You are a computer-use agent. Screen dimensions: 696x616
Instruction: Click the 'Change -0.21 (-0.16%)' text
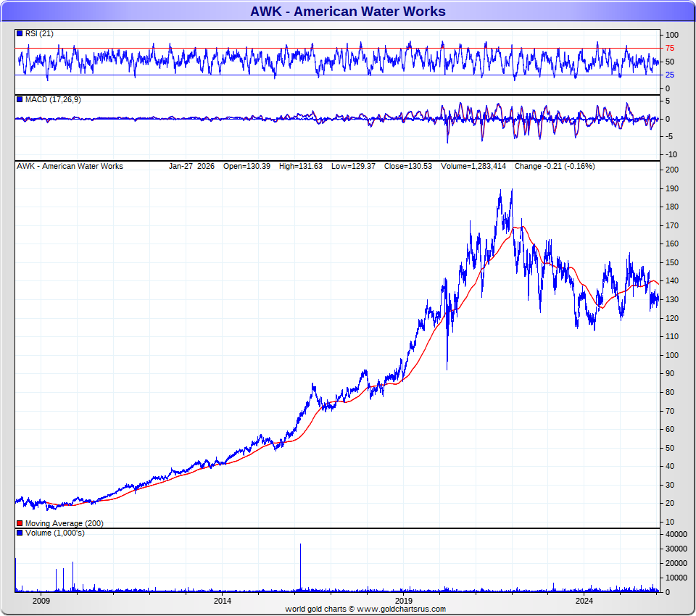pyautogui.click(x=555, y=166)
